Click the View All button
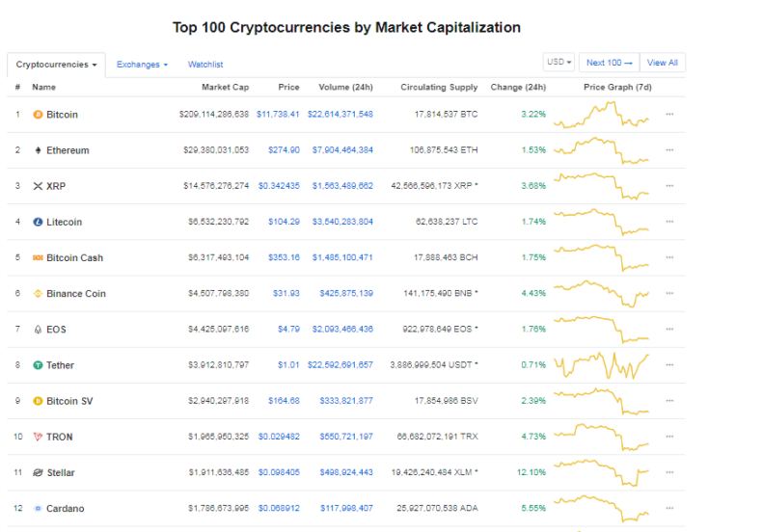 663,63
